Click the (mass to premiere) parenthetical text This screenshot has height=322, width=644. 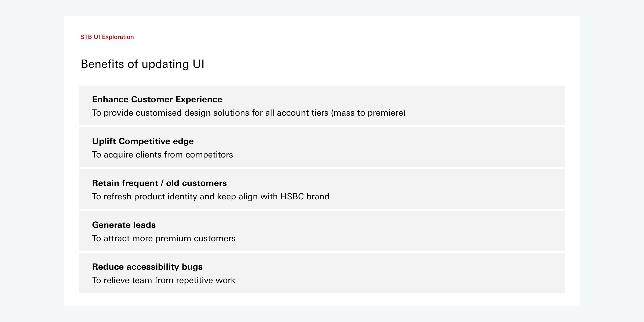(x=368, y=113)
